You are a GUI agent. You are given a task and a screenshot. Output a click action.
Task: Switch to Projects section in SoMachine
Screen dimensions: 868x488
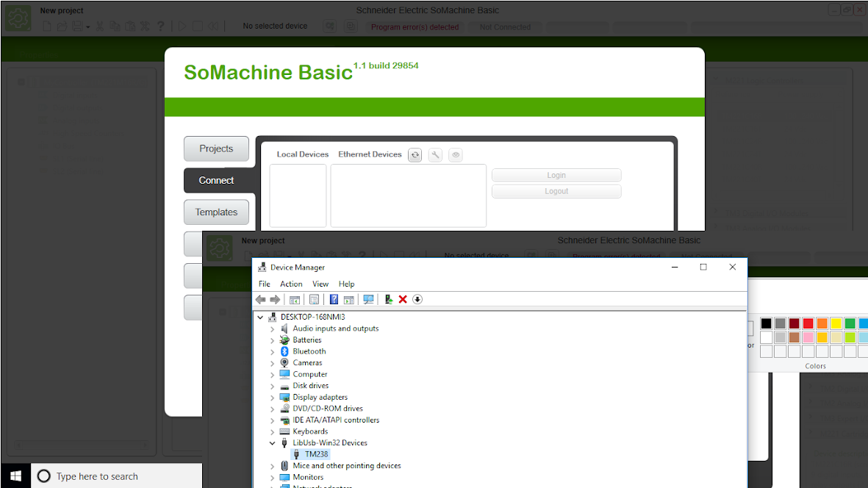pos(216,149)
